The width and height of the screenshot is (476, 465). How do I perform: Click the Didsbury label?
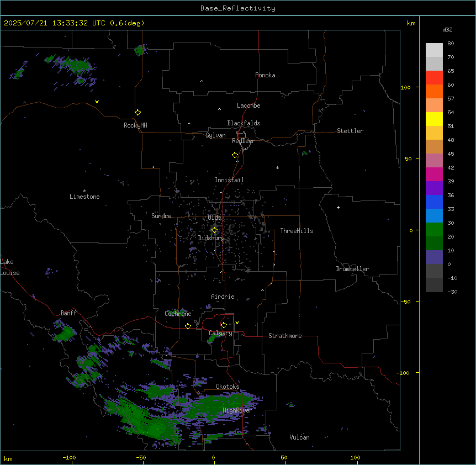tap(211, 238)
